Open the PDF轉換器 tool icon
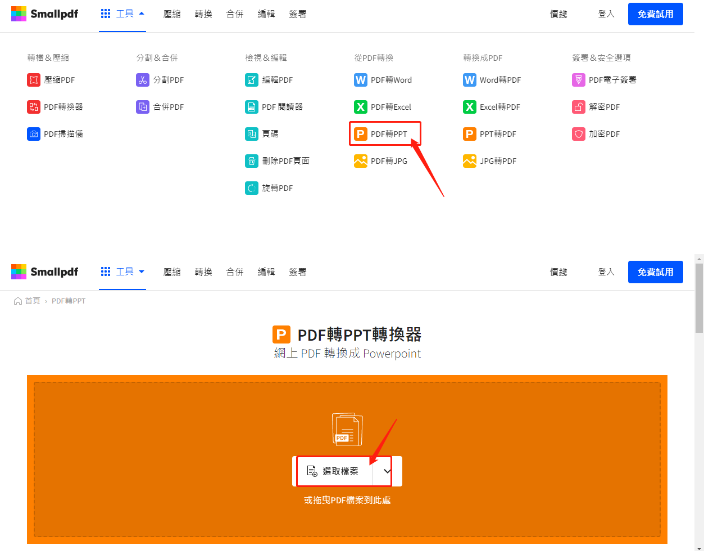The height and width of the screenshot is (551, 708). click(33, 107)
